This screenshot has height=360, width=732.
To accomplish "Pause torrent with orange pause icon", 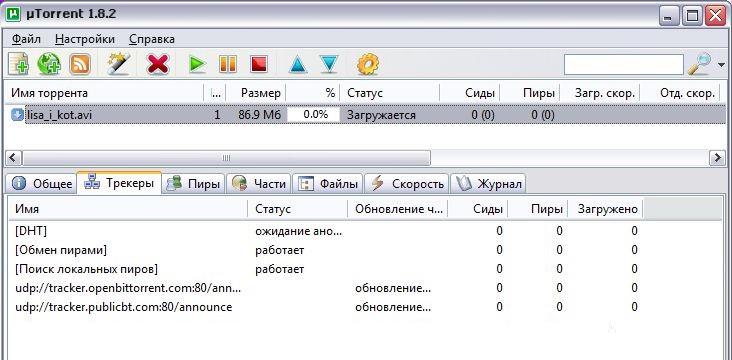I will [228, 64].
